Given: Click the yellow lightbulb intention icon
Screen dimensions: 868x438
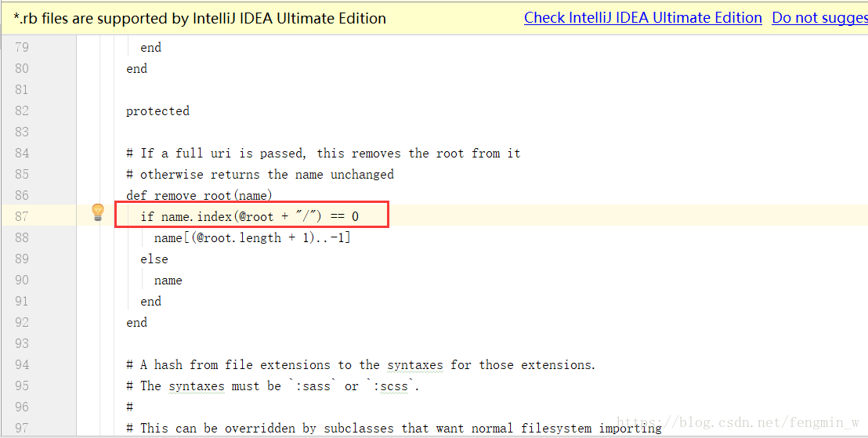Looking at the screenshot, I should coord(97,212).
